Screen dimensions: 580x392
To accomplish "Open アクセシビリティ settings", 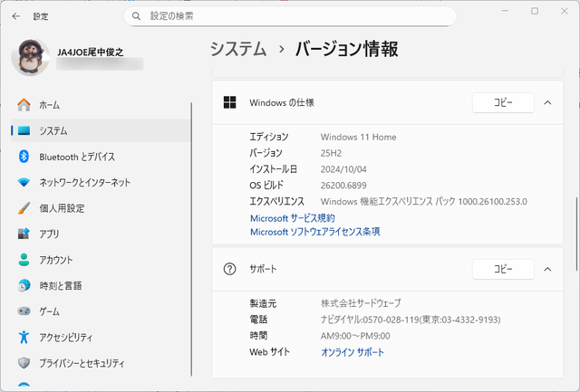I will click(101, 337).
